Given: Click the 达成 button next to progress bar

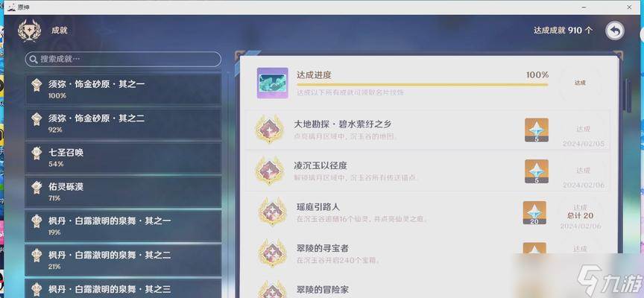Looking at the screenshot, I should point(580,83).
